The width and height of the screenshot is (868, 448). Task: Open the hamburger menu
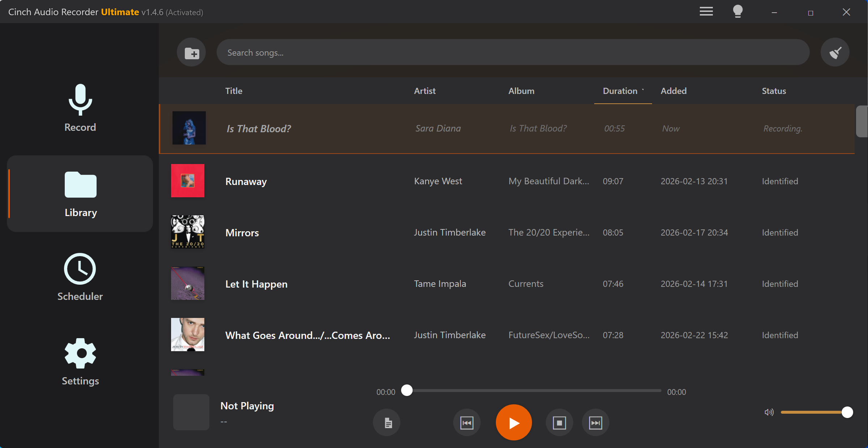(706, 12)
